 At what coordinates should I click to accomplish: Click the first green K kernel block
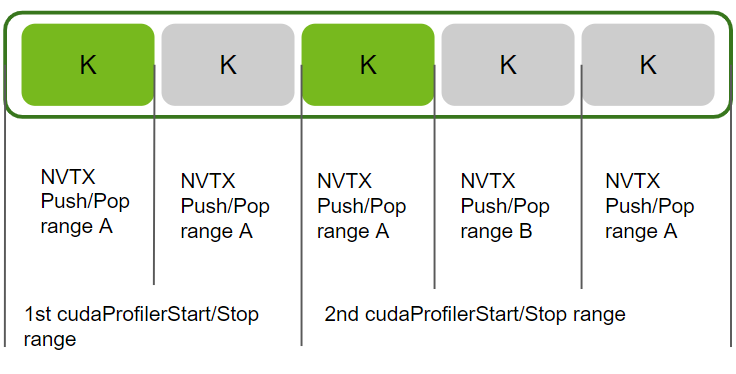tap(88, 65)
